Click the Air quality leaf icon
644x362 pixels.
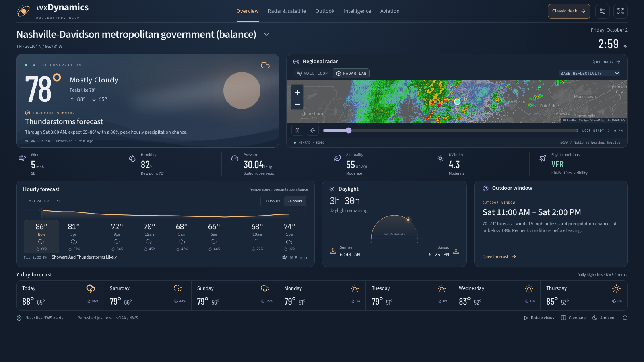tap(337, 158)
